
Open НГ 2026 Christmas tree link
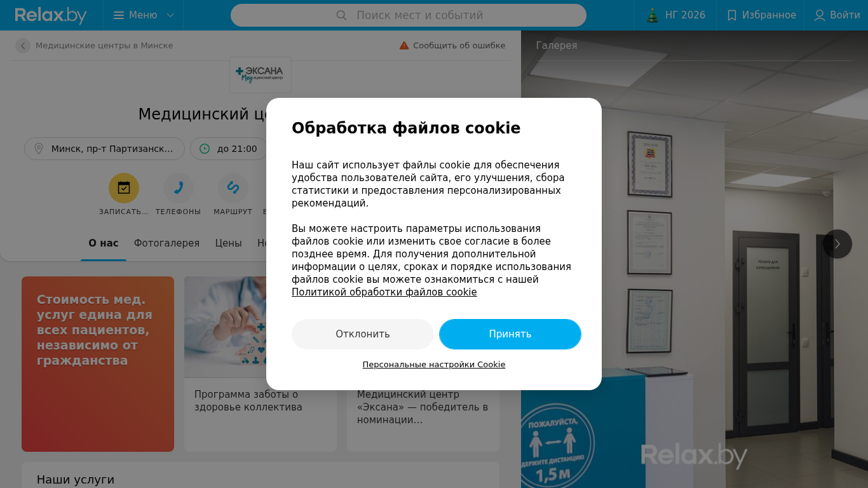tap(653, 15)
